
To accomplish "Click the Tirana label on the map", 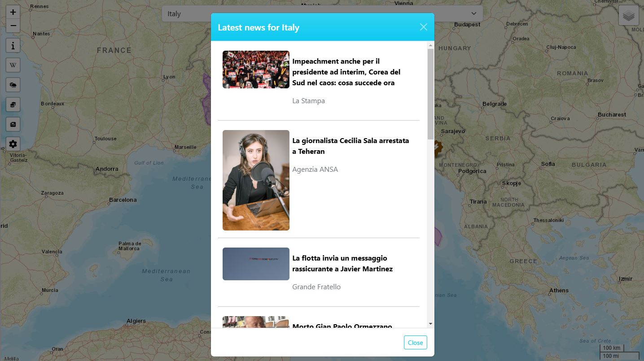I will click(x=478, y=201).
